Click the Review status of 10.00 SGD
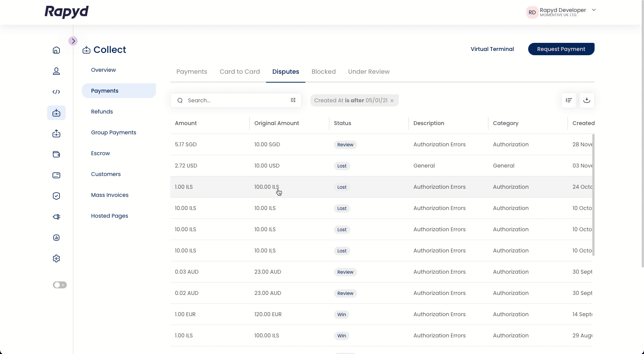Image resolution: width=644 pixels, height=354 pixels. point(345,145)
